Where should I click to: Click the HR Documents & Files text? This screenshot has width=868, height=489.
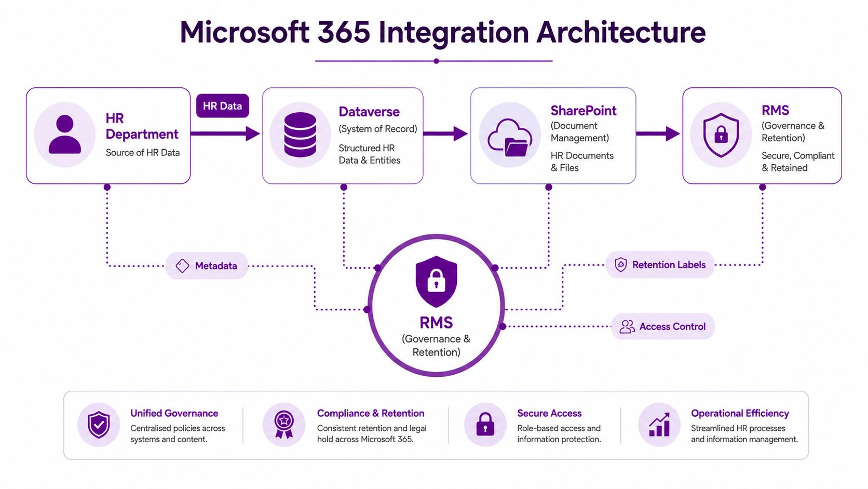(582, 162)
